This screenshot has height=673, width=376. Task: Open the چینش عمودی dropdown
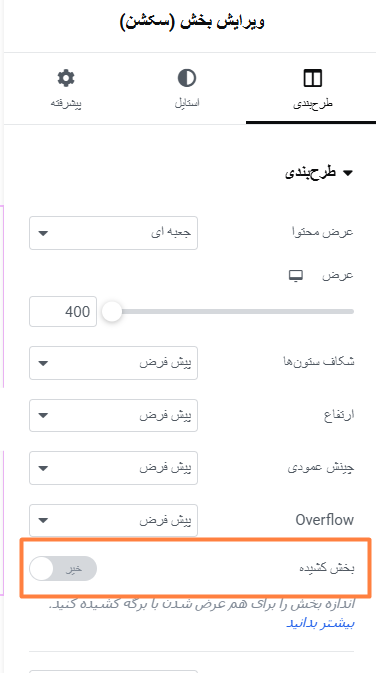[113, 468]
